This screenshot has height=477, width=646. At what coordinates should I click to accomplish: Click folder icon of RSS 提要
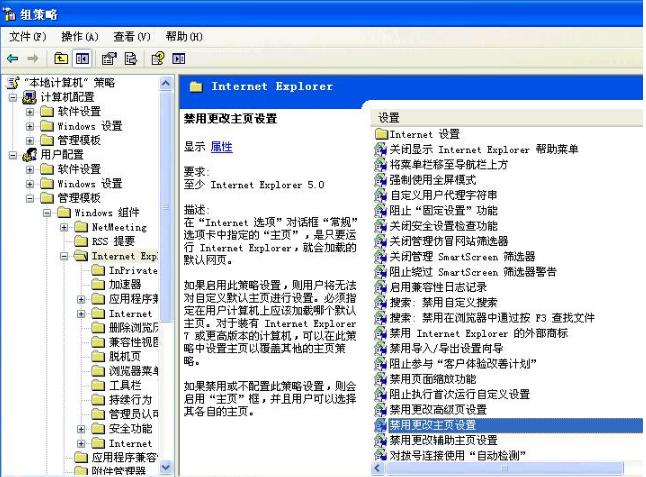(81, 241)
